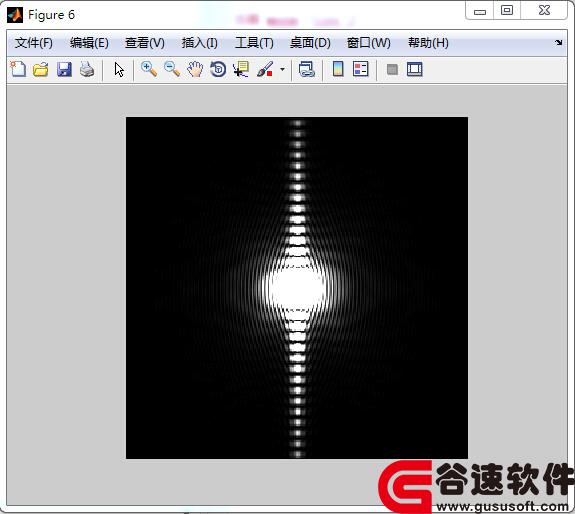Print the figure using the printer icon
575x514 pixels.
pyautogui.click(x=87, y=69)
